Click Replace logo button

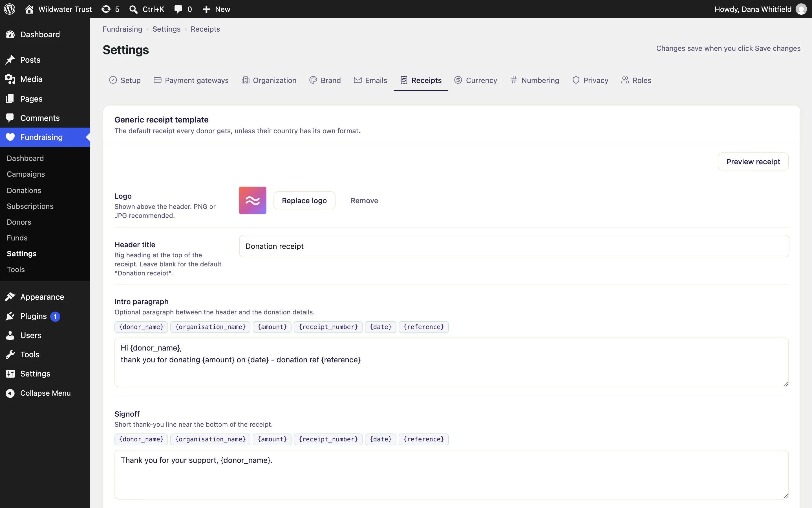pos(304,201)
